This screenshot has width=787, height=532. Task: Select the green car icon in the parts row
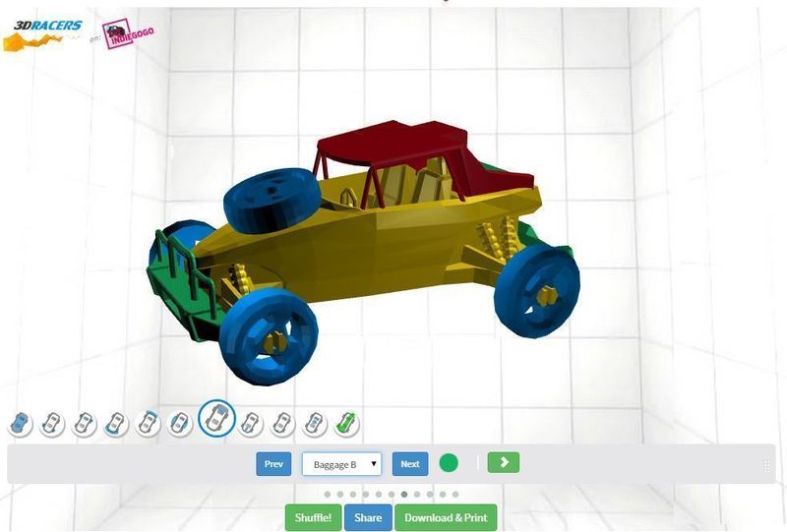[x=347, y=424]
